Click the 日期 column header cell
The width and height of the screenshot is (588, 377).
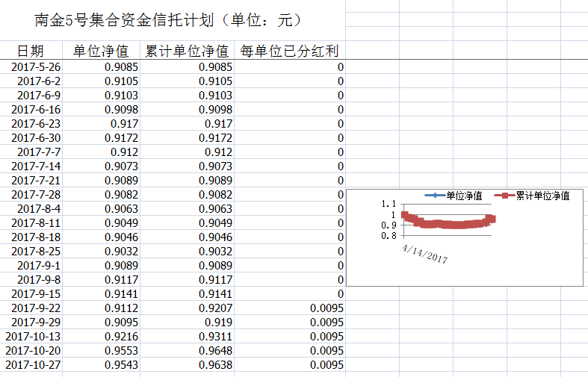point(31,52)
